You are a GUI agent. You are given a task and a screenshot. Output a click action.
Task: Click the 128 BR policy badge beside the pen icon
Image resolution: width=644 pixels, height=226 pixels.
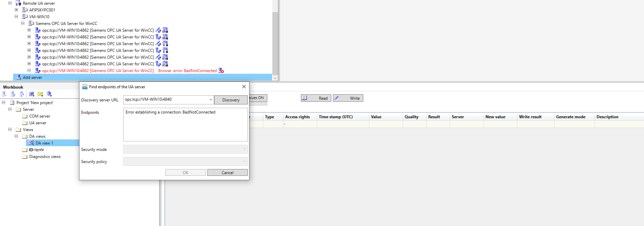tap(165, 30)
